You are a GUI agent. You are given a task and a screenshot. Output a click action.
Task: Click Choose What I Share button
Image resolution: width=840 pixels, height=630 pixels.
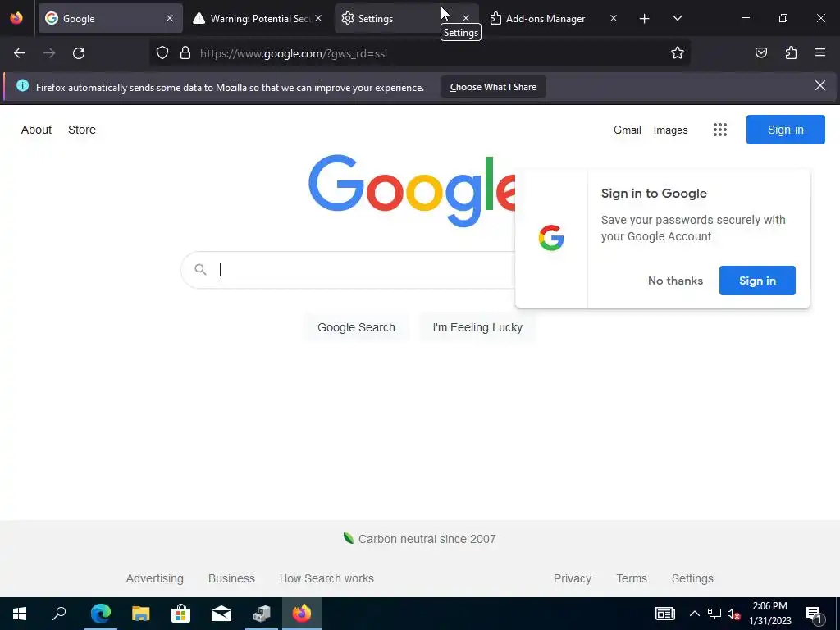pyautogui.click(x=493, y=87)
